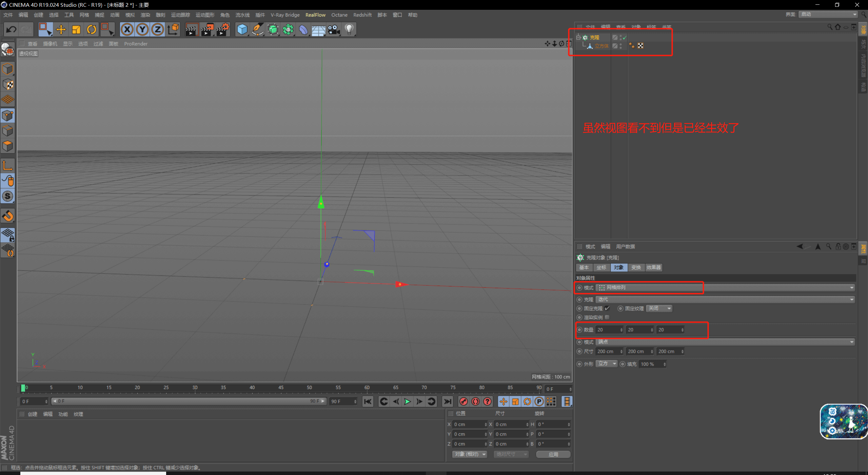Open the 对象 (相对) coordinate dropdown
This screenshot has width=868, height=475.
tap(470, 454)
